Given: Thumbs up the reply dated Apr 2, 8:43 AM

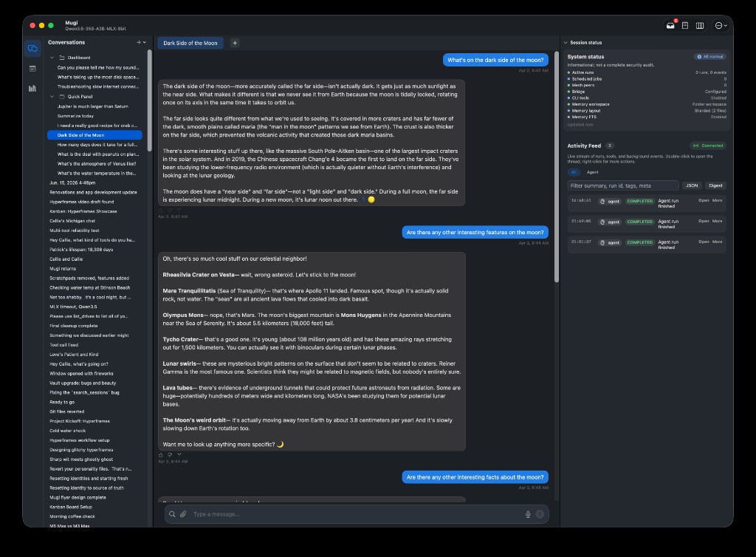Looking at the screenshot, I should [x=160, y=211].
